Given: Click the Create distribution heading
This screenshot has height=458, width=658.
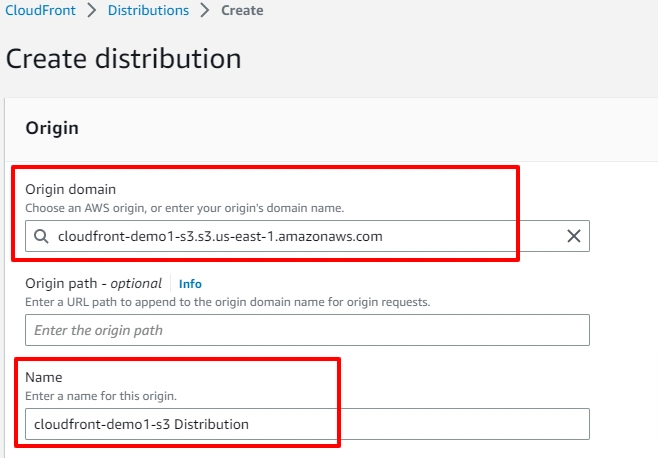Looking at the screenshot, I should pos(123,58).
